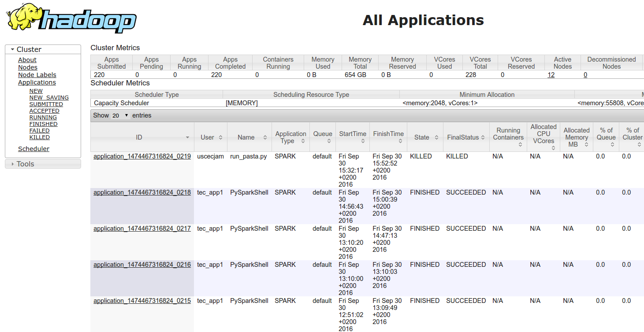Collapse the Cluster sidebar section
The height and width of the screenshot is (332, 644).
[x=43, y=49]
